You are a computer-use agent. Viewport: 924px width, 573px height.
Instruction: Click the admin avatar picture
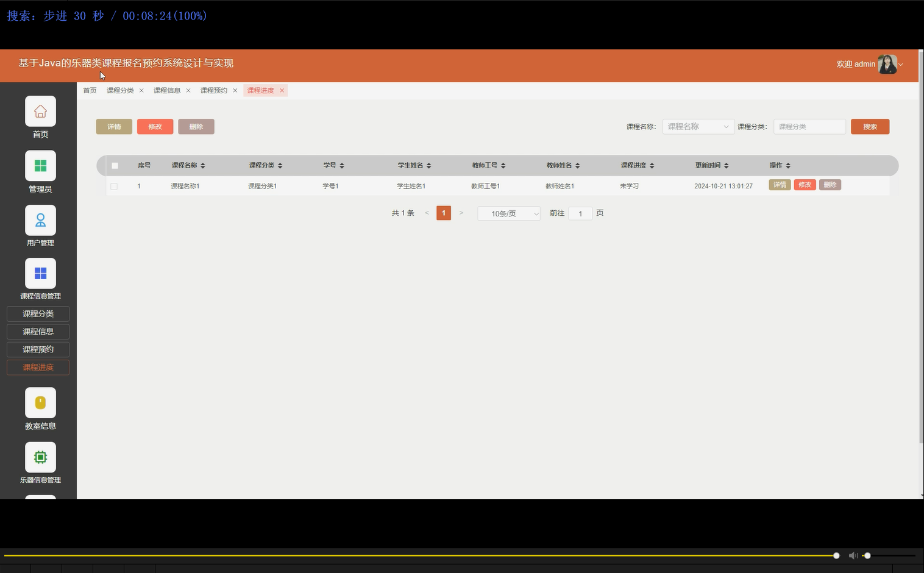click(x=887, y=64)
